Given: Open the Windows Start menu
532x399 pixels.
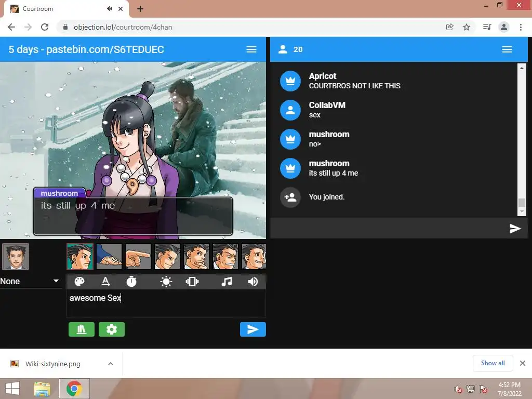Looking at the screenshot, I should click(x=12, y=389).
